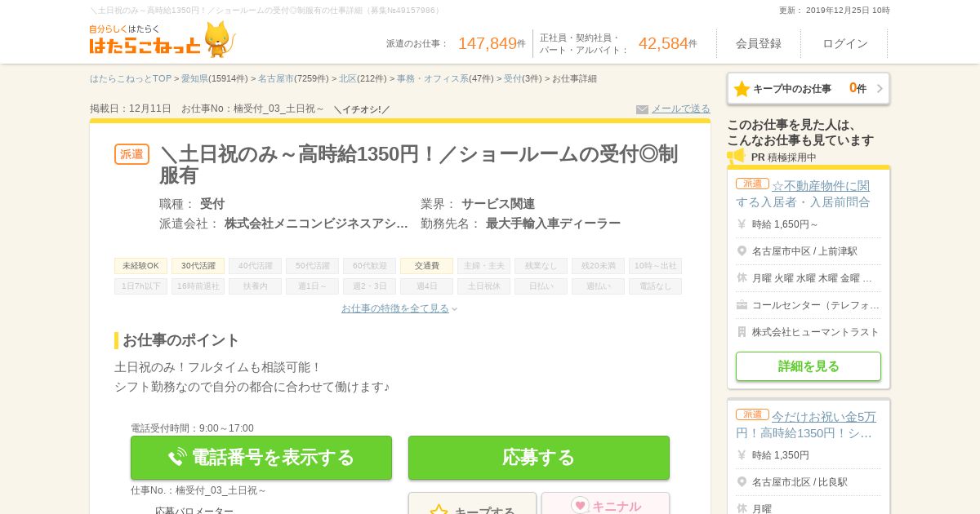The width and height of the screenshot is (980, 514).
Task: Click the はたらこねっと cat mascot logo
Action: [163, 40]
